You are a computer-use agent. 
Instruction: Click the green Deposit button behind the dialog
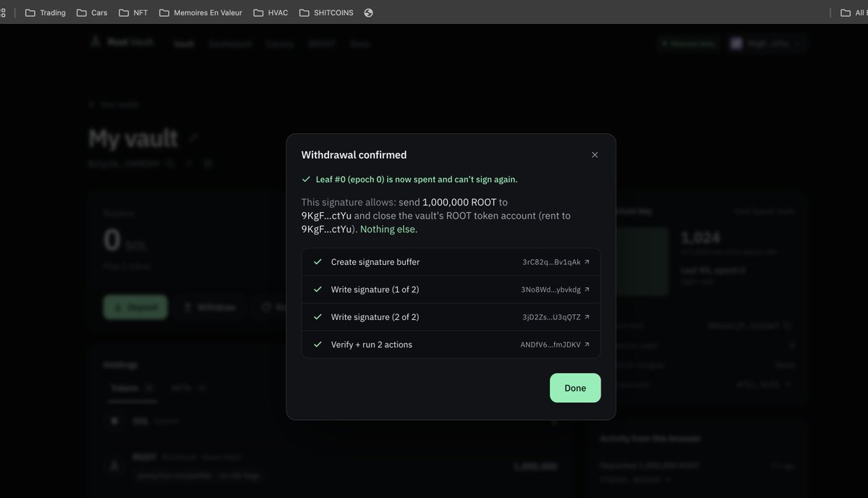(135, 307)
